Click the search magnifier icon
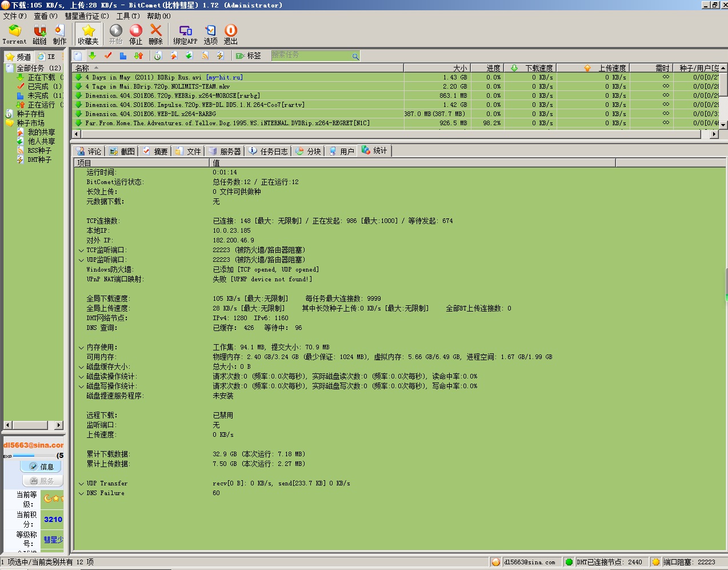 355,56
